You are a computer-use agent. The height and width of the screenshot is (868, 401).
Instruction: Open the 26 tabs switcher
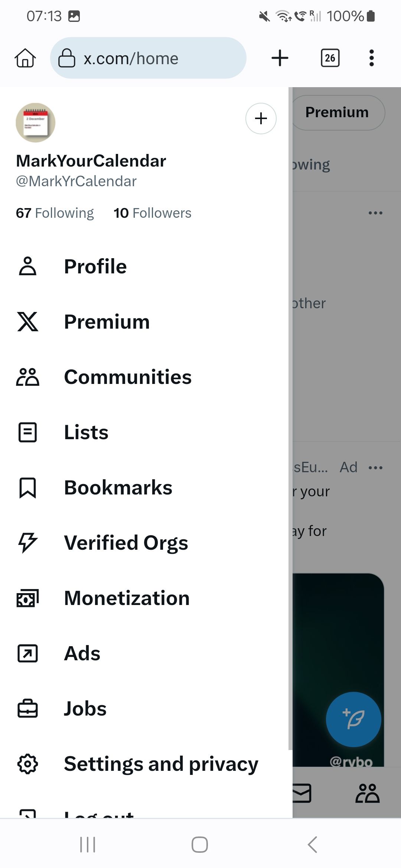[330, 58]
